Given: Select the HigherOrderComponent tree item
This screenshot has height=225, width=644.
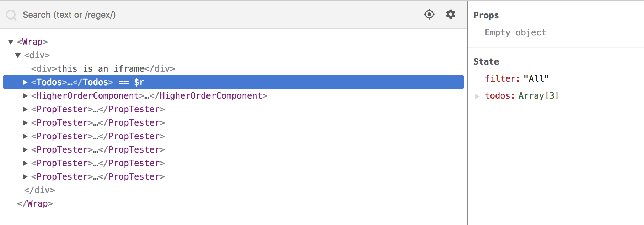Looking at the screenshot, I should point(149,95).
